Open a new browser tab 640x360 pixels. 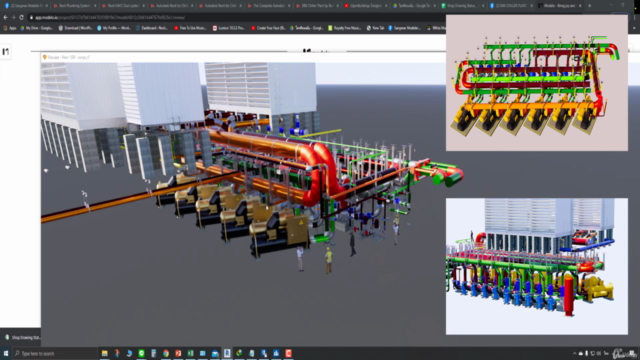pos(590,6)
